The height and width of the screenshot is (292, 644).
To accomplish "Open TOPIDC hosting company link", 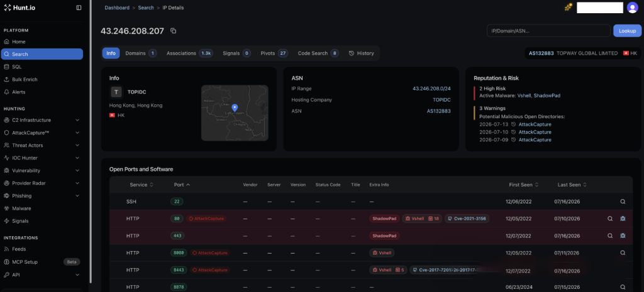I will [x=441, y=100].
